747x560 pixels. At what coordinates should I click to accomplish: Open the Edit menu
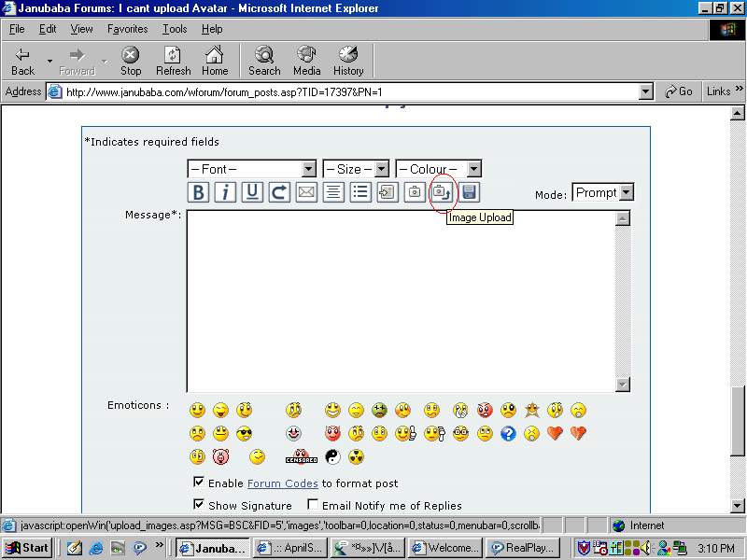[x=48, y=29]
